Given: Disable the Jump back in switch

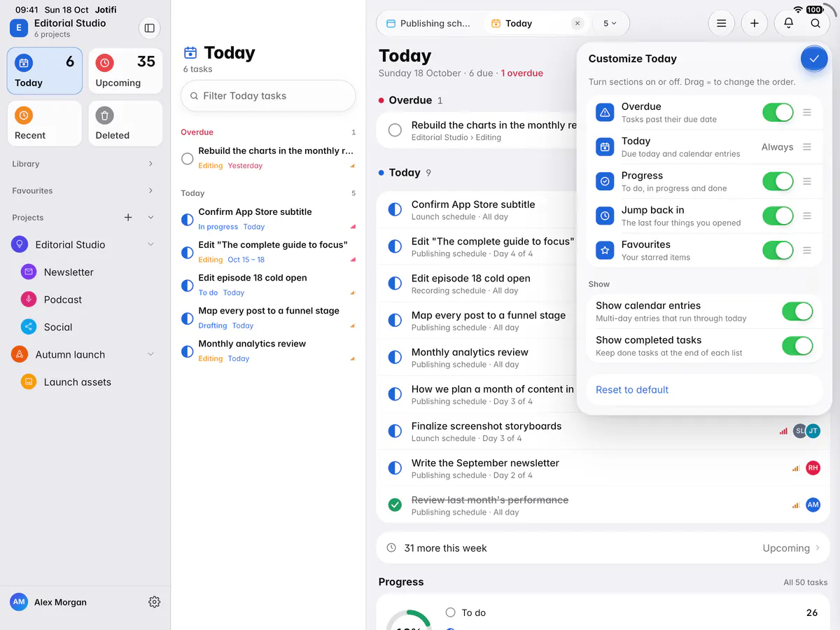Looking at the screenshot, I should [x=778, y=216].
